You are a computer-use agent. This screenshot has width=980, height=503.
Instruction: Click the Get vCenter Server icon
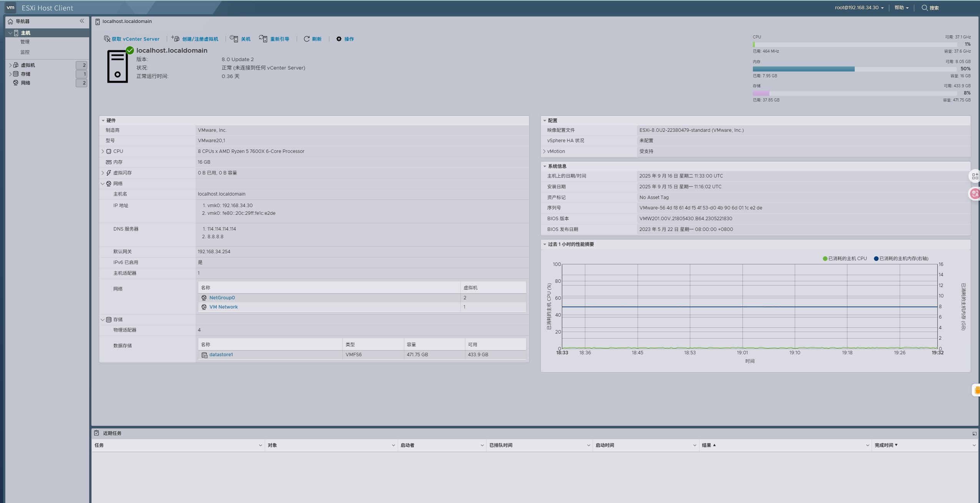[x=107, y=39]
